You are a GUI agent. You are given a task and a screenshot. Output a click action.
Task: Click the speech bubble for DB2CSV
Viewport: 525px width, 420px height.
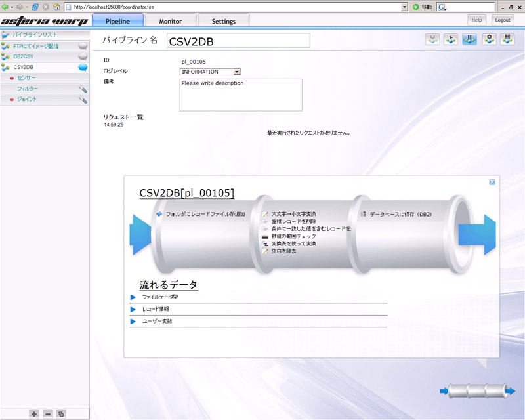[x=83, y=56]
